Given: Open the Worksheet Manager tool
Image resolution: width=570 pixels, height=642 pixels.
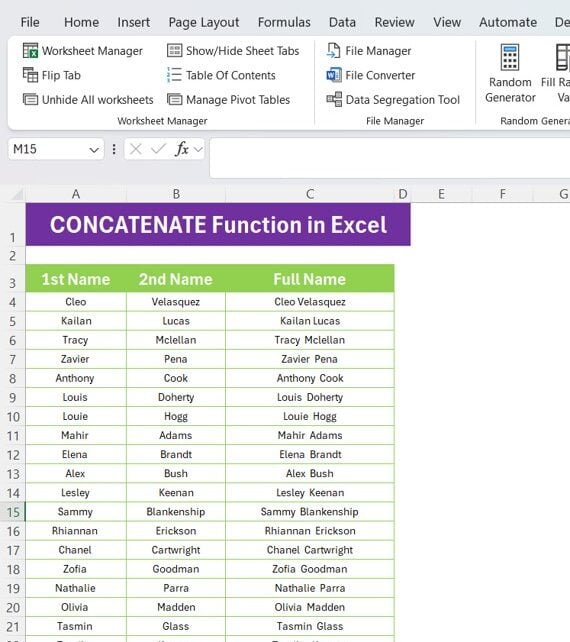Looking at the screenshot, I should (82, 51).
